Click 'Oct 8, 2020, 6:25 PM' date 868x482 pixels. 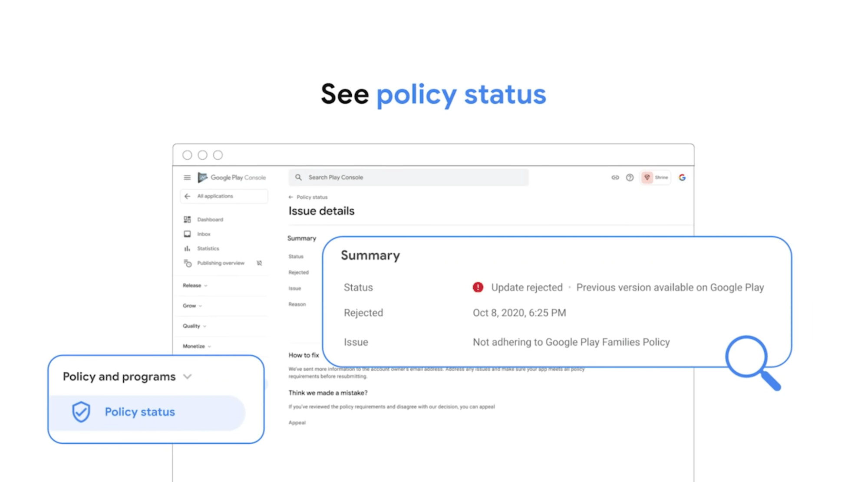tap(519, 313)
